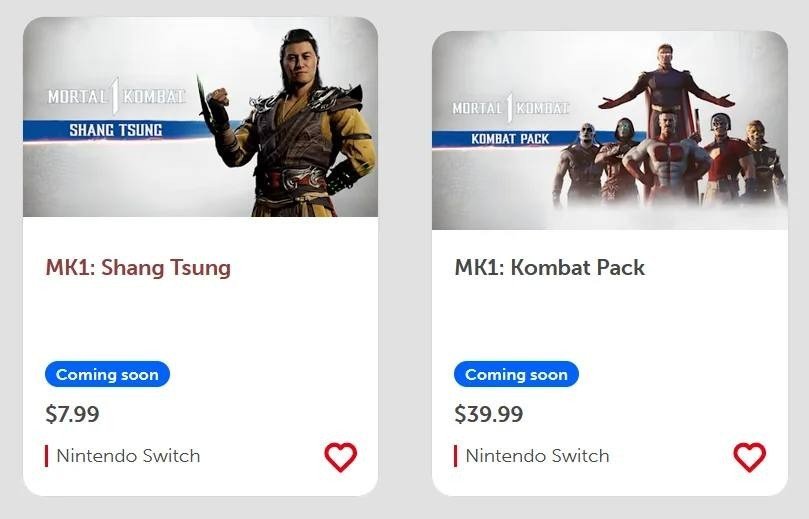Image resolution: width=809 pixels, height=519 pixels.
Task: Add MK1: Kombat Pack to wishlist heart
Action: [x=750, y=457]
